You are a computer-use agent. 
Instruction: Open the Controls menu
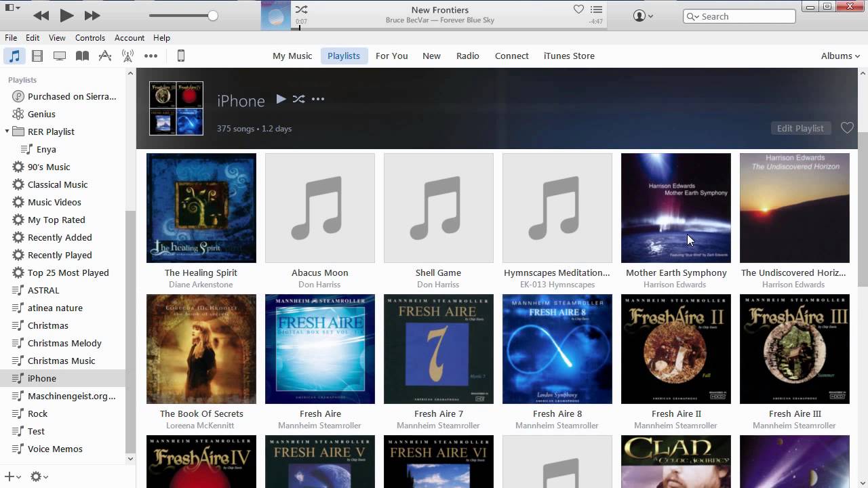coord(90,38)
